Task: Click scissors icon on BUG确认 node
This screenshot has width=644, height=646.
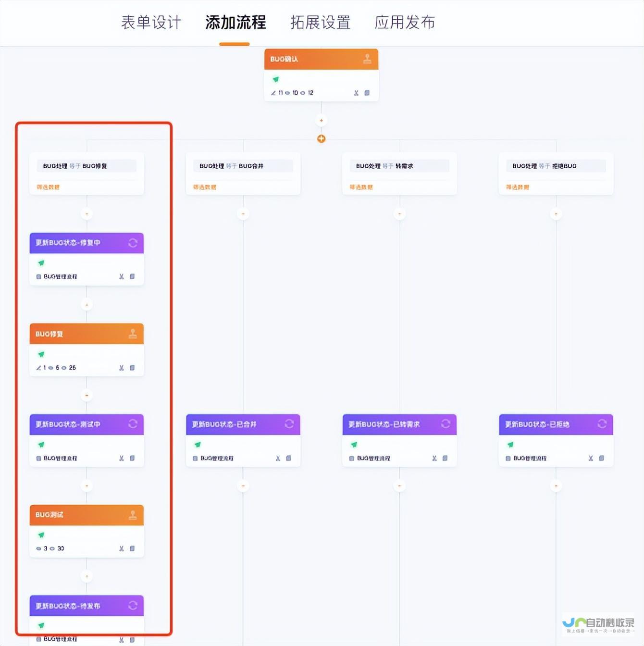Action: (356, 93)
